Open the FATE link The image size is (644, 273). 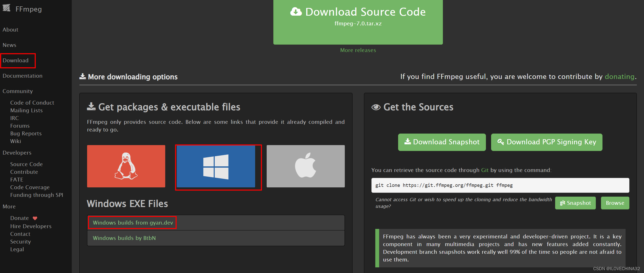17,180
